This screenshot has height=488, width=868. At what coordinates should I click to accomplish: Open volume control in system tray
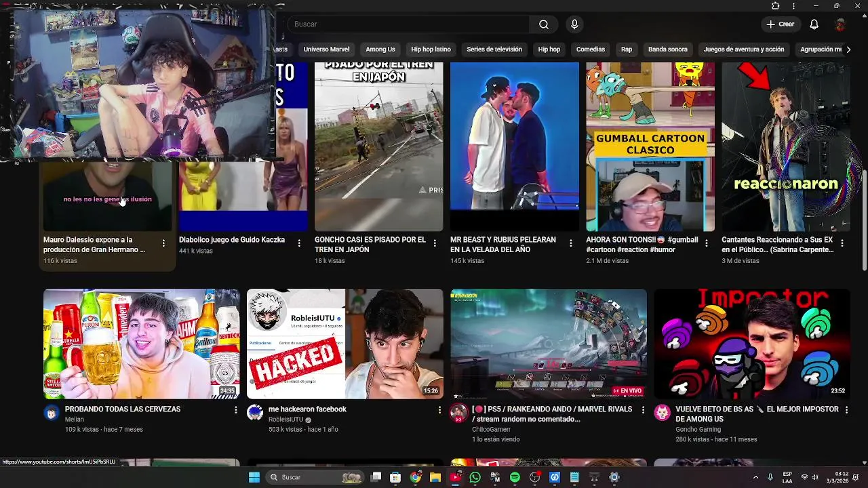814,477
